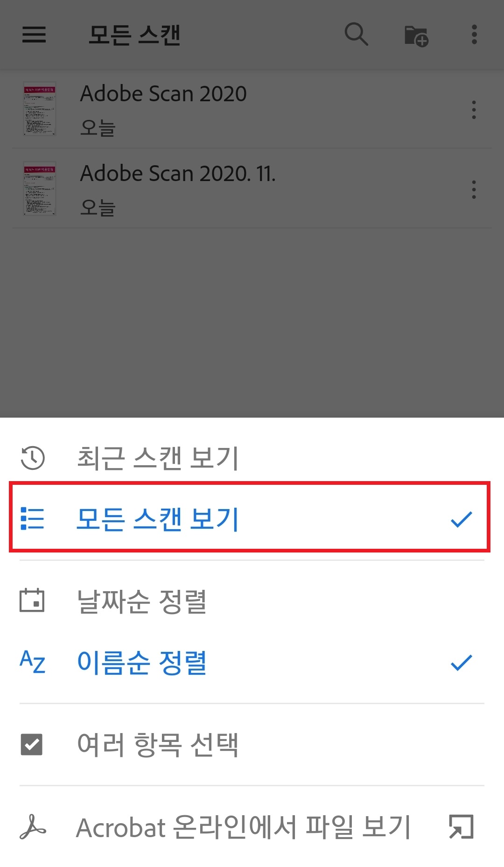This screenshot has height=867, width=504.
Task: Open options for Adobe Scan 2020
Action: 474,110
